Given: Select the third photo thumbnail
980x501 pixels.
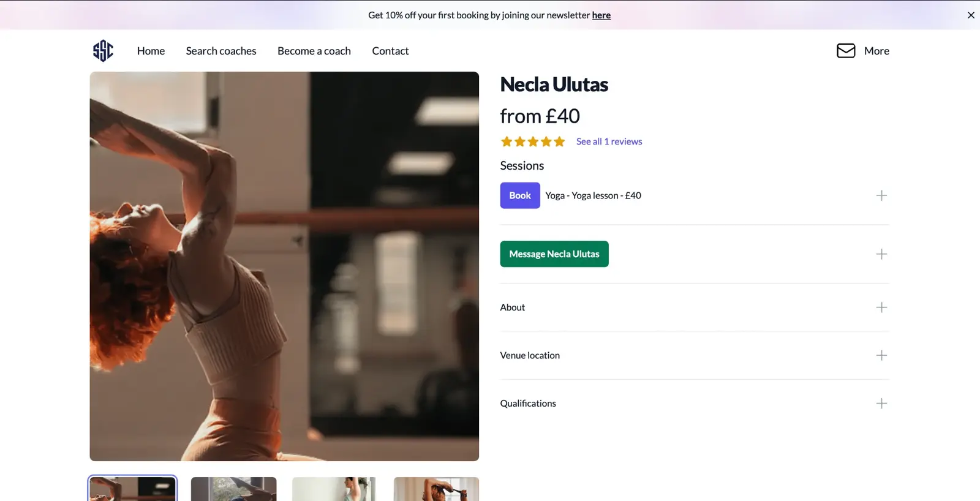Looking at the screenshot, I should pyautogui.click(x=334, y=489).
